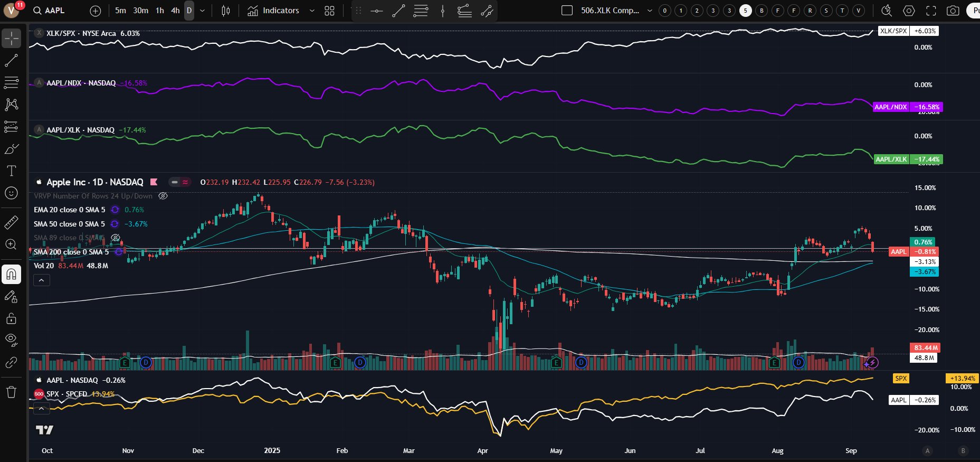The width and height of the screenshot is (980, 462).
Task: Collapse the indicator legend under Vol 20
Action: coord(42,280)
